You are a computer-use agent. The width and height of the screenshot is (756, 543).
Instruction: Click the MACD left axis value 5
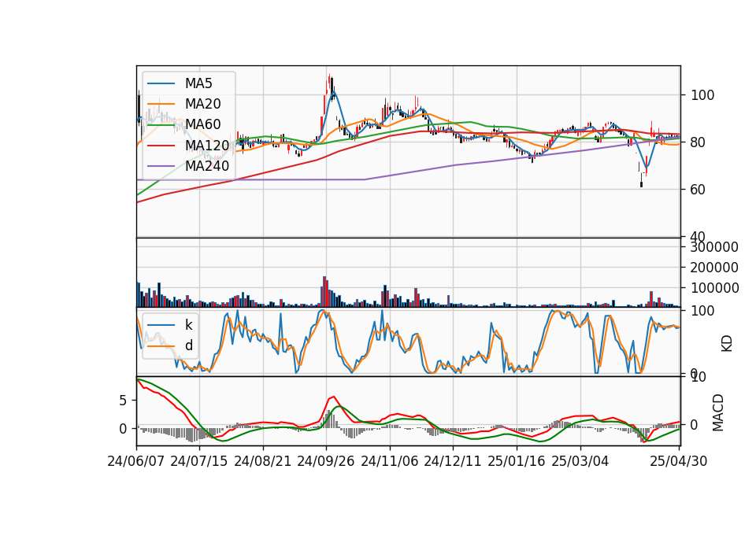point(123,401)
